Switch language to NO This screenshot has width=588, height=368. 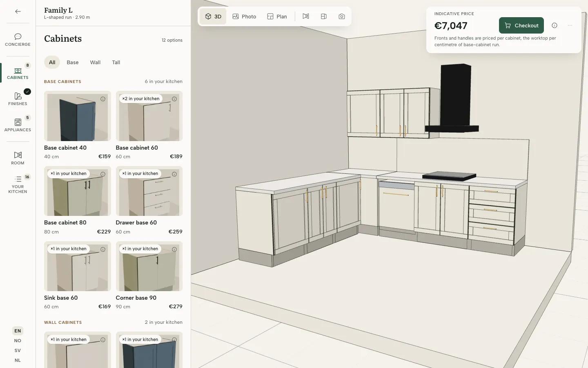[x=18, y=341]
